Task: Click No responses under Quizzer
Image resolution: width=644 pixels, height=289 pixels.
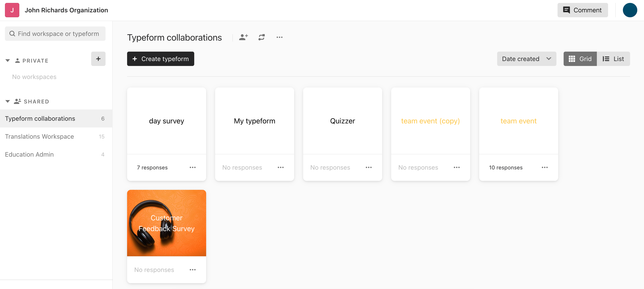Action: pyautogui.click(x=330, y=168)
